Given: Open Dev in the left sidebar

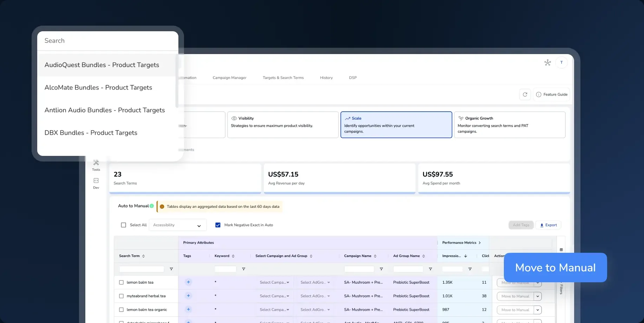Looking at the screenshot, I should click(x=96, y=183).
